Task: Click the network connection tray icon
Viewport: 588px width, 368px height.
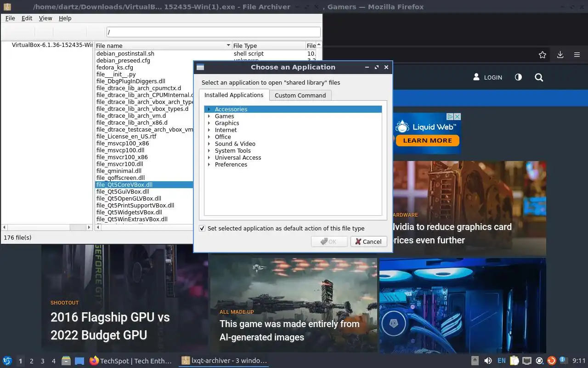Action: [x=527, y=361]
